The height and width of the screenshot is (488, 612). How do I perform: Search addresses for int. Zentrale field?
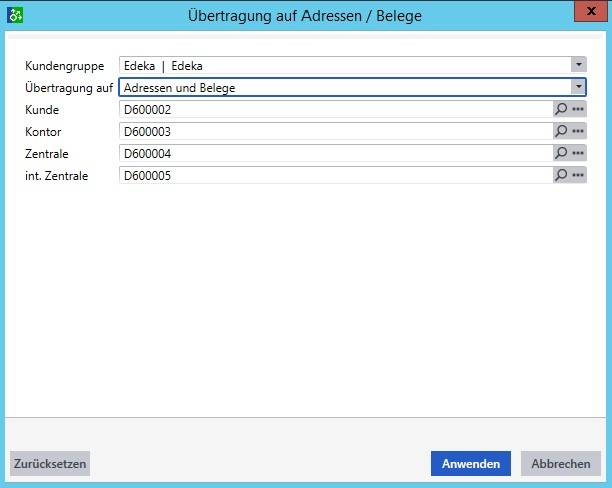(561, 175)
